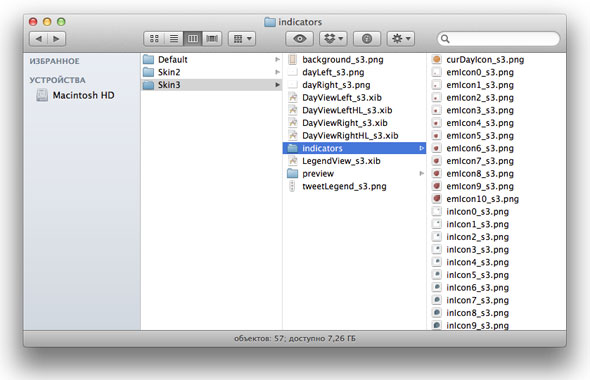Click the inIcon3_s3.png file icon
The height and width of the screenshot is (380, 590).
(436, 249)
